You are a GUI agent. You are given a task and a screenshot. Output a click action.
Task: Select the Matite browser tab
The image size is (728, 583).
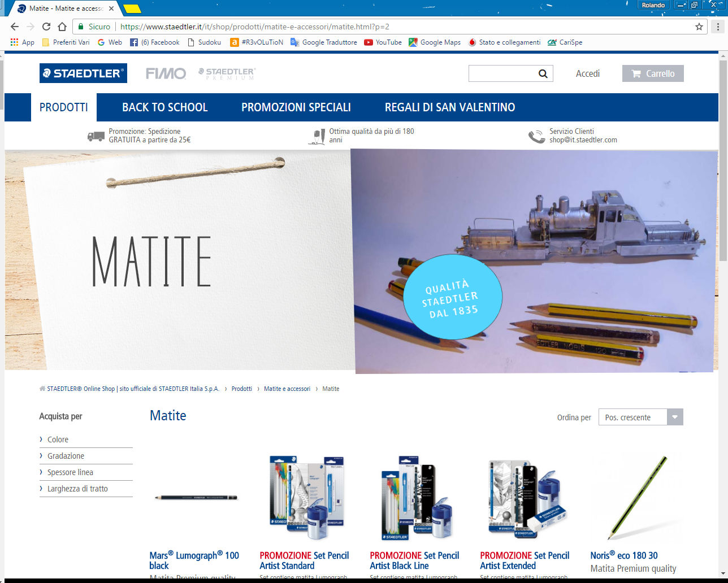point(67,8)
